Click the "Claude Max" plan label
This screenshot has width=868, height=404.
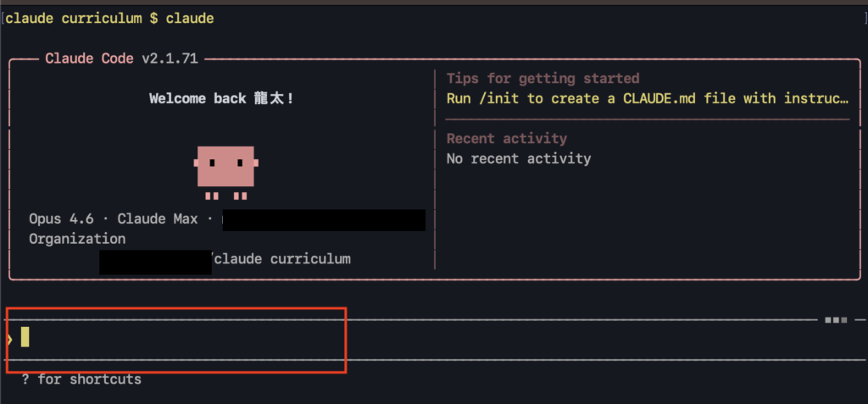tap(158, 219)
